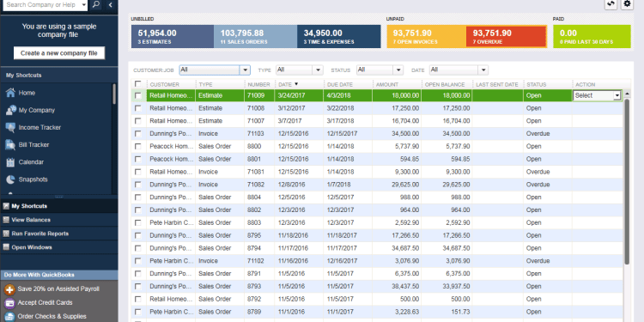The image size is (644, 322).
Task: Click the refresh arrows icon at top right
Action: 611,4
